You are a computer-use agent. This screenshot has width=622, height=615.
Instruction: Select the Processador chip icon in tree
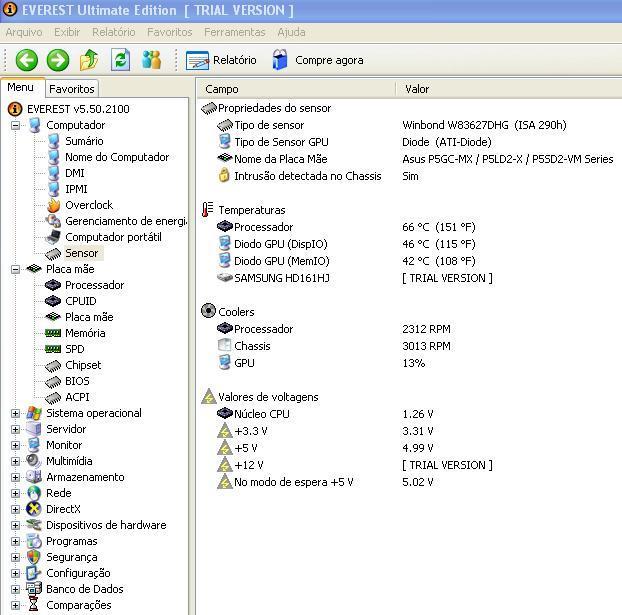coord(53,285)
